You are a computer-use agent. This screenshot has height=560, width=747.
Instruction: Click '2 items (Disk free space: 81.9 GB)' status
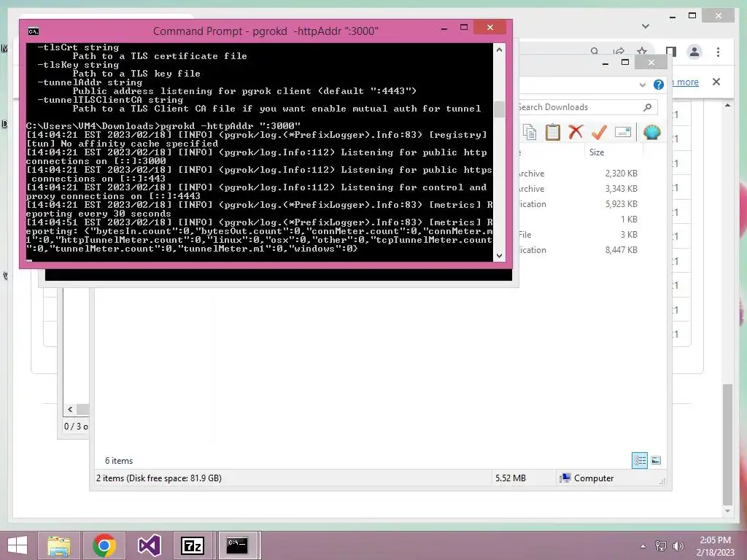coord(158,478)
